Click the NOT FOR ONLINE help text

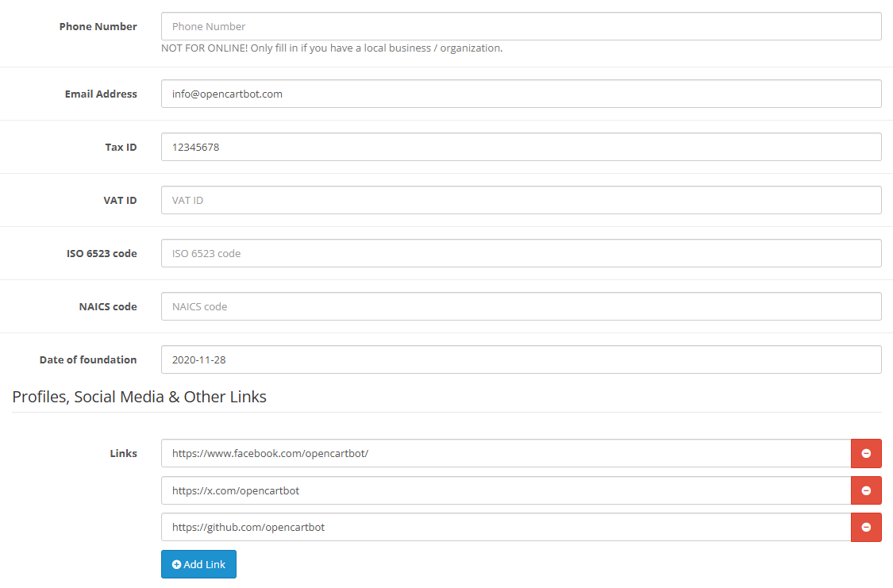coord(332,48)
